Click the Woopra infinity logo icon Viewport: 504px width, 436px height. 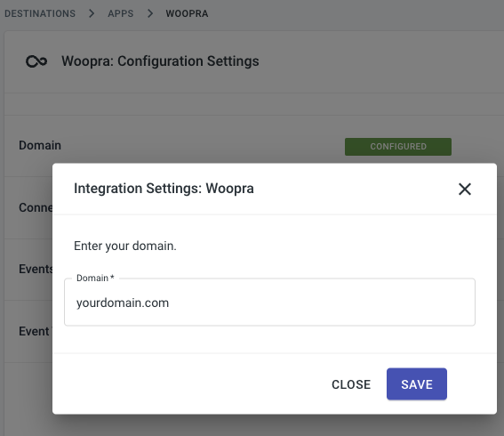(36, 61)
